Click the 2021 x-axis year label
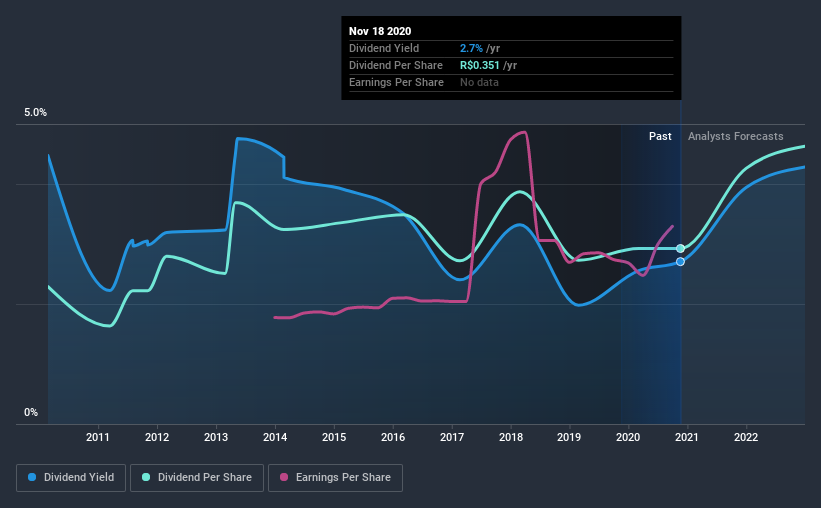Screen dimensions: 821x508 click(x=686, y=437)
